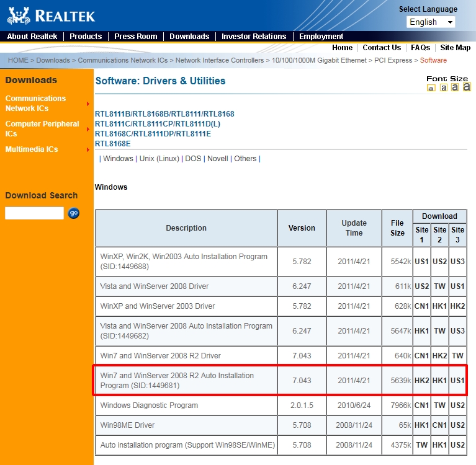The width and height of the screenshot is (476, 465).
Task: Click Communications Network ICs breadcrumb
Action: [x=123, y=60]
